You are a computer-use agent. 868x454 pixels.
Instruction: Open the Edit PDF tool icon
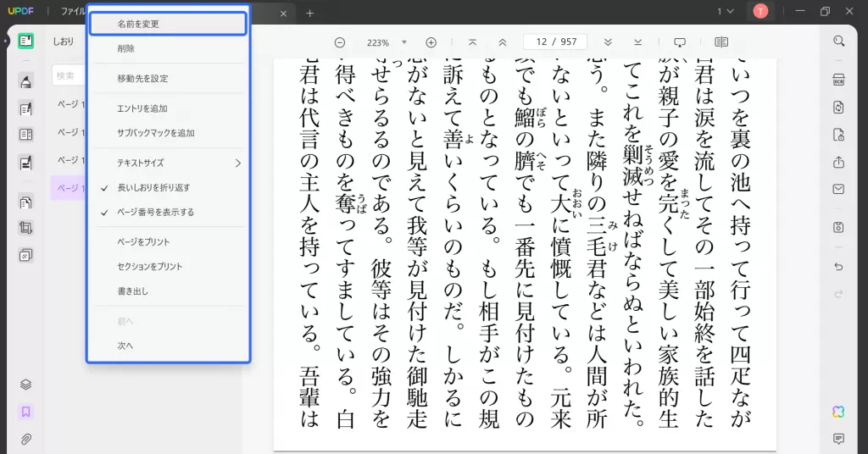tap(25, 109)
